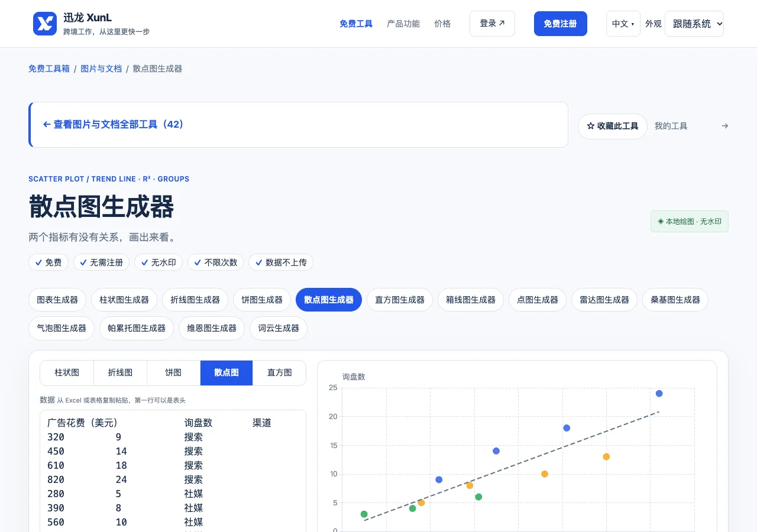Switch to the 柱状图 chart tab

[x=67, y=373]
